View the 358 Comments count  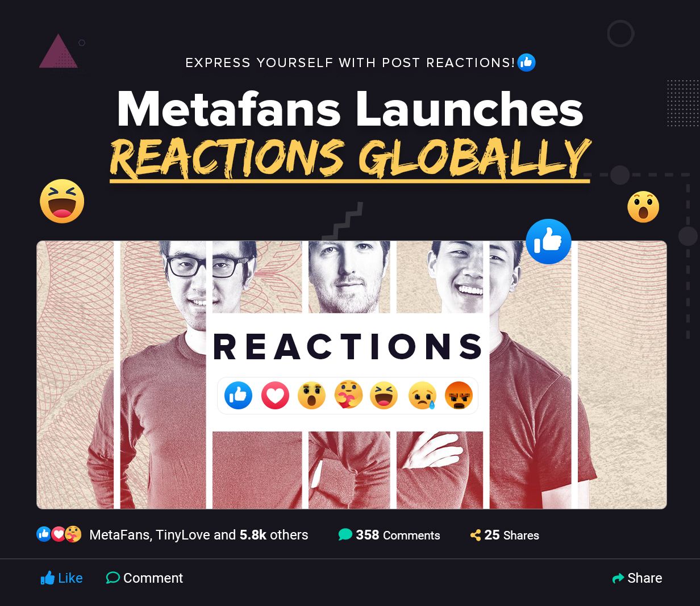[389, 535]
